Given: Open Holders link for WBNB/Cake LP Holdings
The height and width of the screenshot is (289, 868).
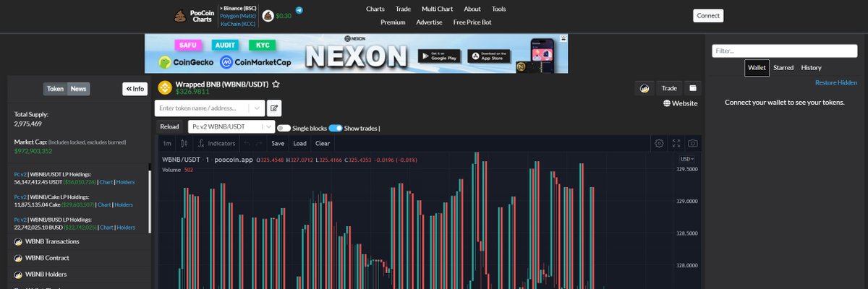Looking at the screenshot, I should pos(124,205).
